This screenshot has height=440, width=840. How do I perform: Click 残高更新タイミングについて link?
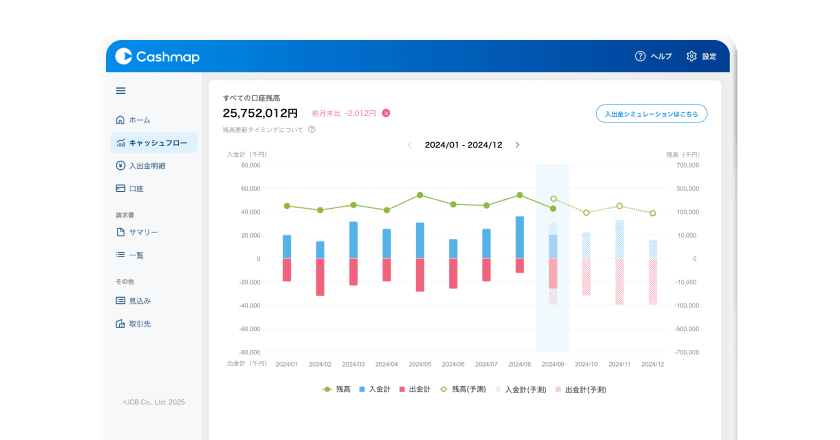[x=262, y=129]
